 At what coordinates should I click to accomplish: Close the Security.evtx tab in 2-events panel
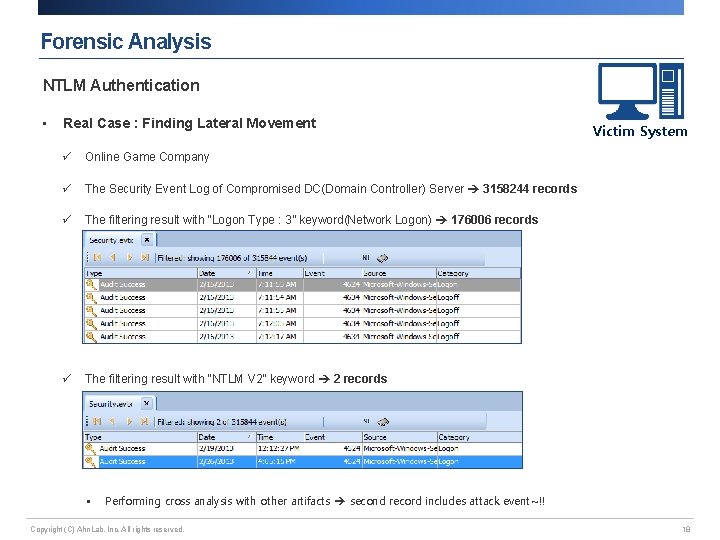tap(146, 403)
